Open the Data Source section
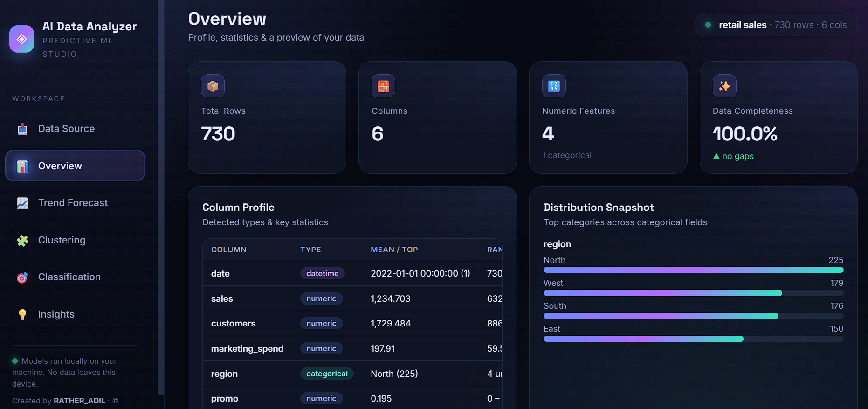The image size is (868, 409). 75,129
